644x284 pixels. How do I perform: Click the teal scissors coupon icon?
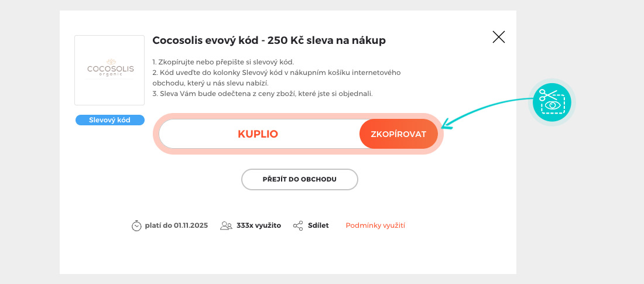click(552, 102)
